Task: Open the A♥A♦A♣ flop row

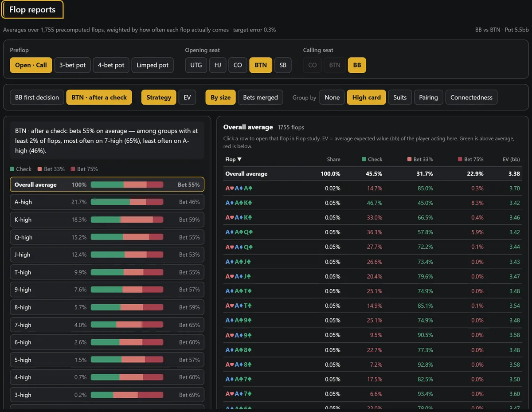Action: tap(372, 188)
